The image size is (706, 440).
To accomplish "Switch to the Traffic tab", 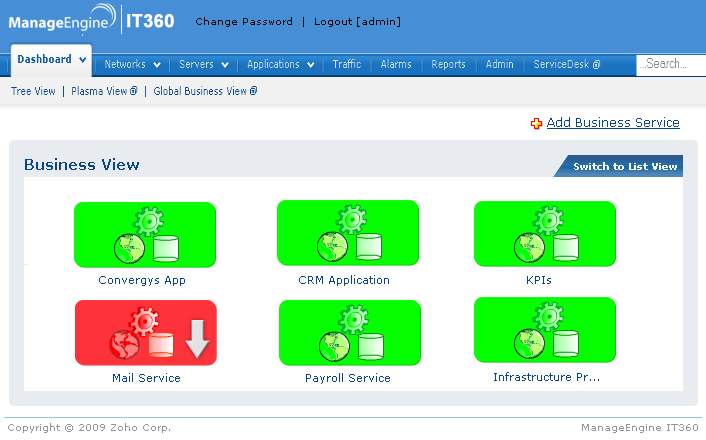I will click(347, 64).
